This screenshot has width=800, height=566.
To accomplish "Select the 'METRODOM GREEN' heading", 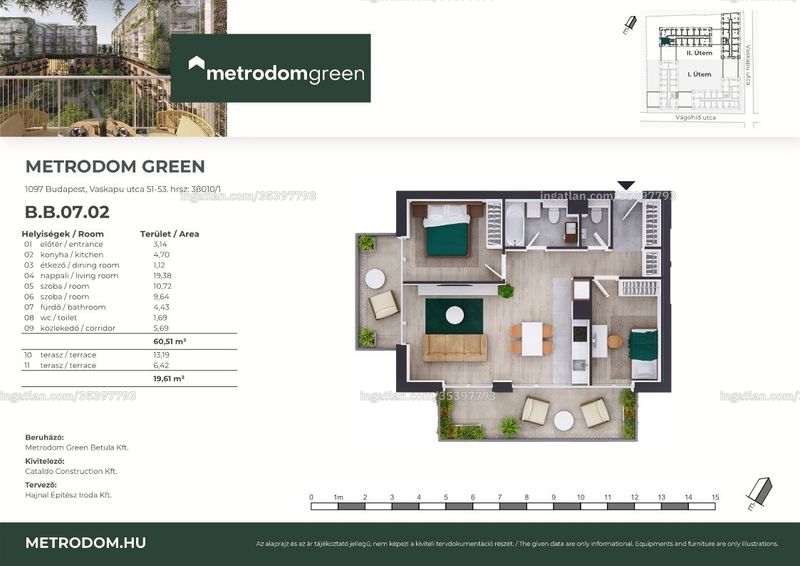I will click(x=115, y=166).
